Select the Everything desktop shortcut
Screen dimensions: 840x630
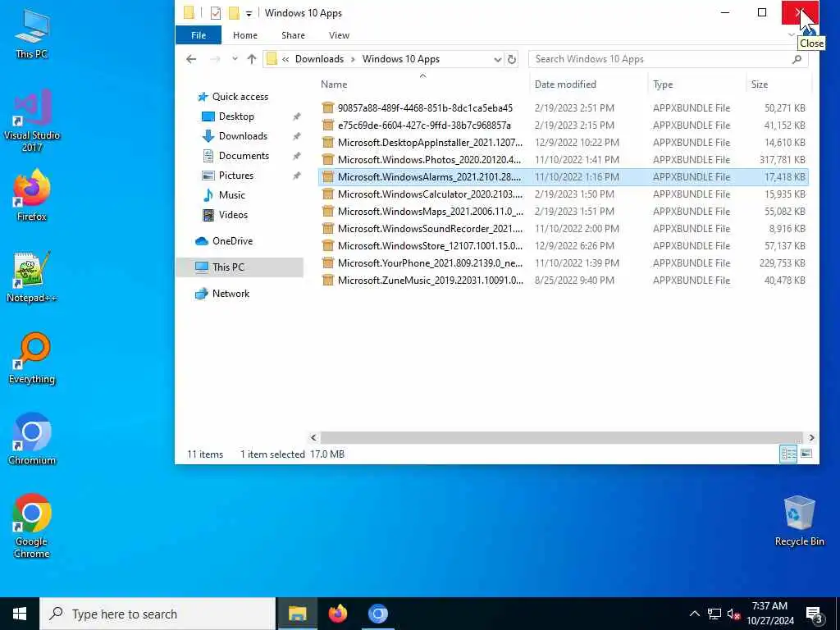click(x=32, y=359)
